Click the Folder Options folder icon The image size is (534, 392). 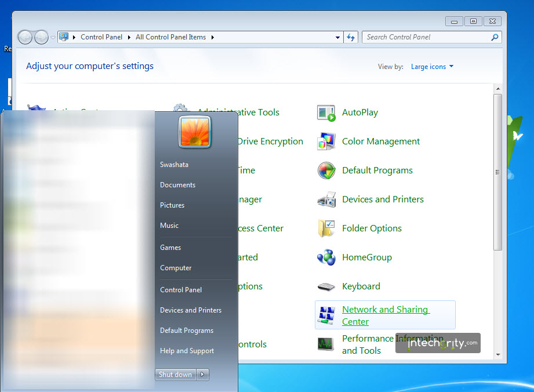326,228
